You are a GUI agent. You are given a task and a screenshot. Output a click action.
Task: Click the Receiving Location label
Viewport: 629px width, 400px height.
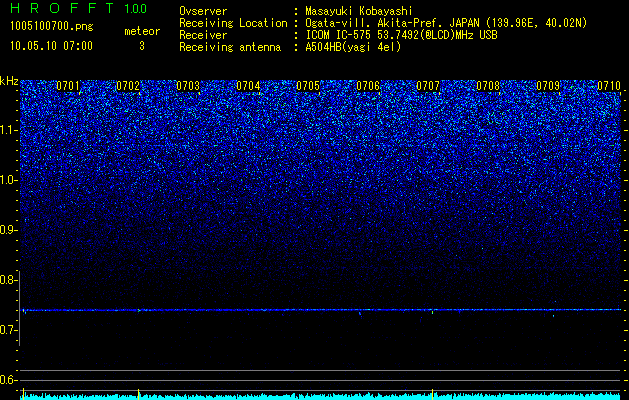(233, 23)
